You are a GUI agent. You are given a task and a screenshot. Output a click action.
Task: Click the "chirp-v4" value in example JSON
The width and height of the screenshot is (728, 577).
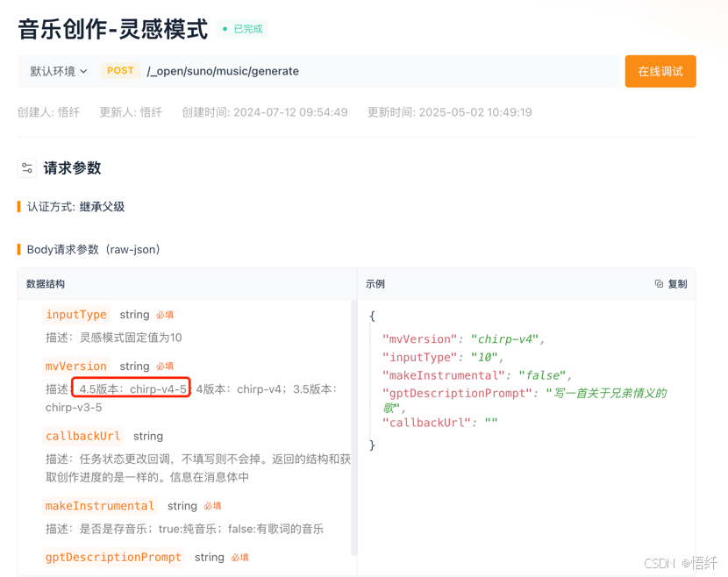(504, 338)
